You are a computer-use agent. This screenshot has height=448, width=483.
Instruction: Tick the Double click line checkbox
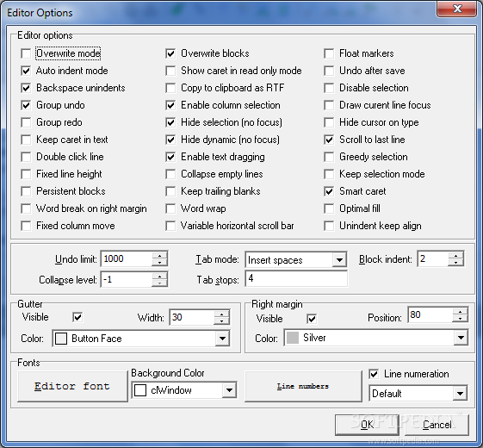point(26,158)
